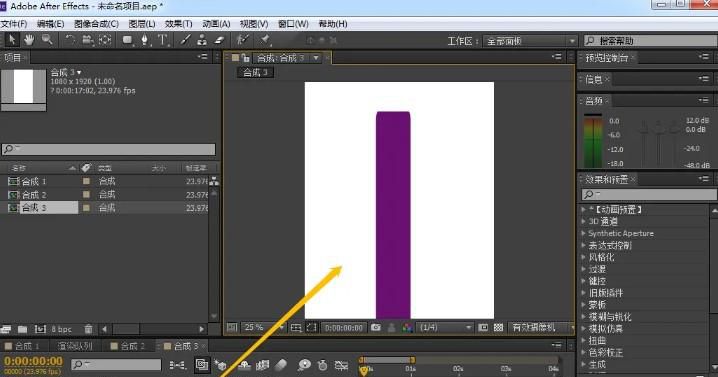
Task: Select the Eraser tool
Action: (x=219, y=40)
